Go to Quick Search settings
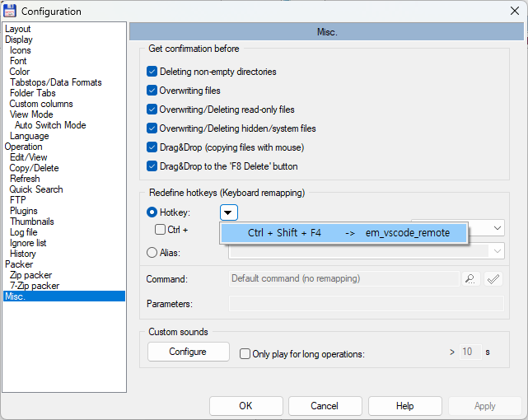The image size is (528, 420). 36,189
